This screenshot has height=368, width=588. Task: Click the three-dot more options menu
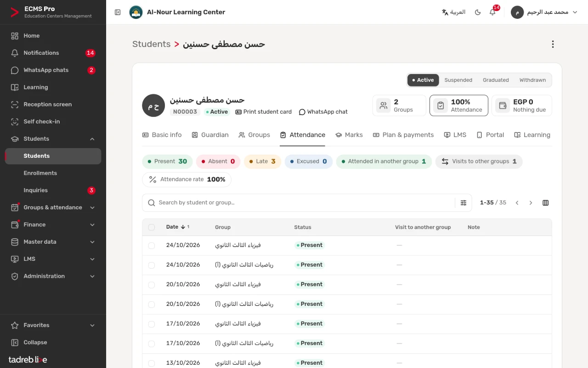tap(553, 44)
